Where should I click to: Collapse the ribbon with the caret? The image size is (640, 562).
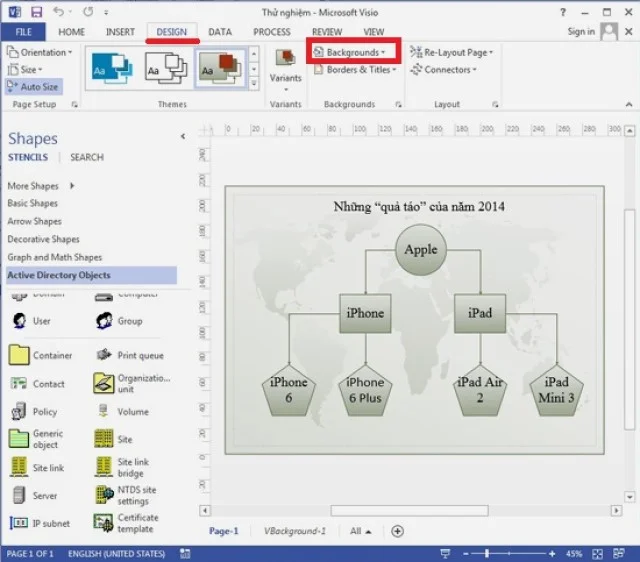point(629,105)
